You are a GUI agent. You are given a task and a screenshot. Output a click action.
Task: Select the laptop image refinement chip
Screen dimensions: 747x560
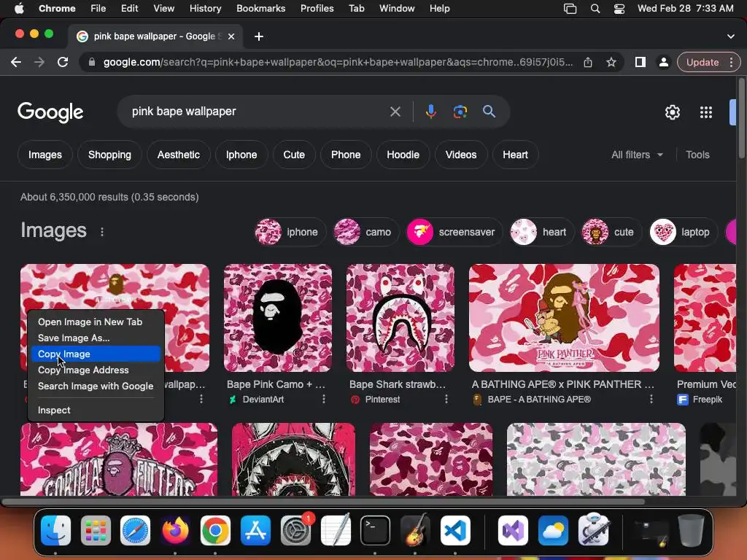[x=683, y=232]
